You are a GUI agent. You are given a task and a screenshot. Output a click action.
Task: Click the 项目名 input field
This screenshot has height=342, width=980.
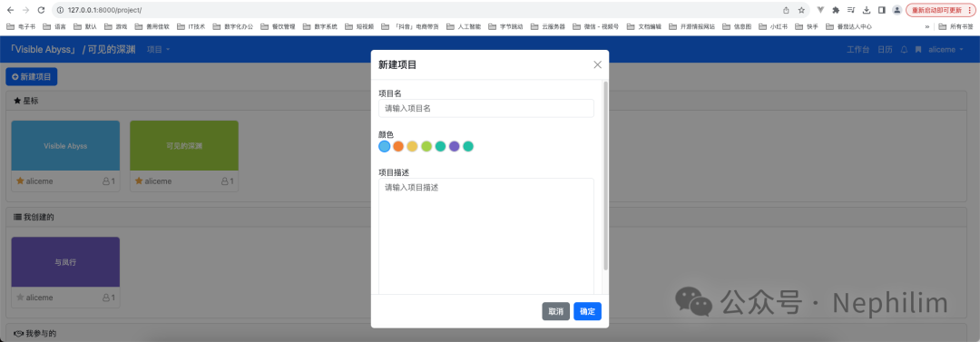486,108
